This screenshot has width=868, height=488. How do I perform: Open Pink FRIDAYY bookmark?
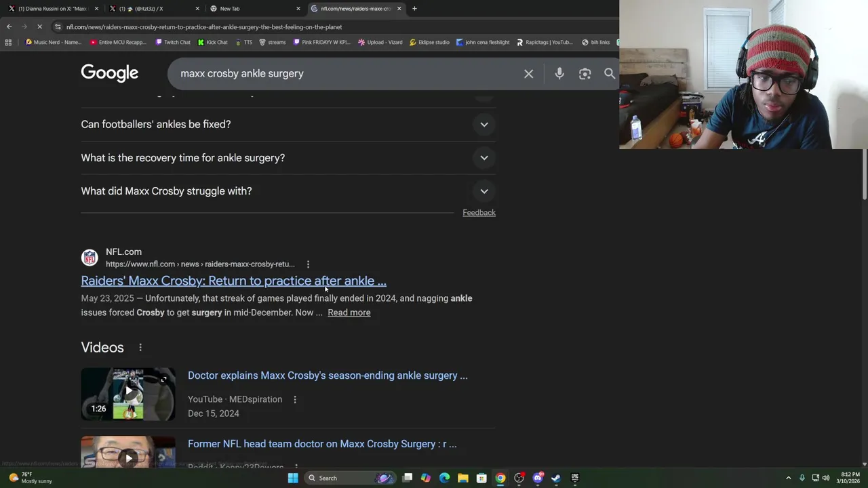click(322, 42)
